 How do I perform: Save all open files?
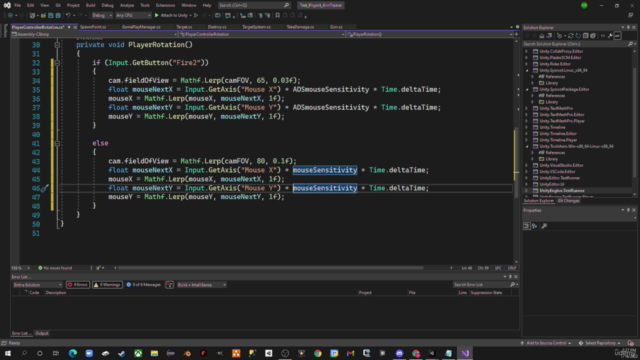(58, 16)
